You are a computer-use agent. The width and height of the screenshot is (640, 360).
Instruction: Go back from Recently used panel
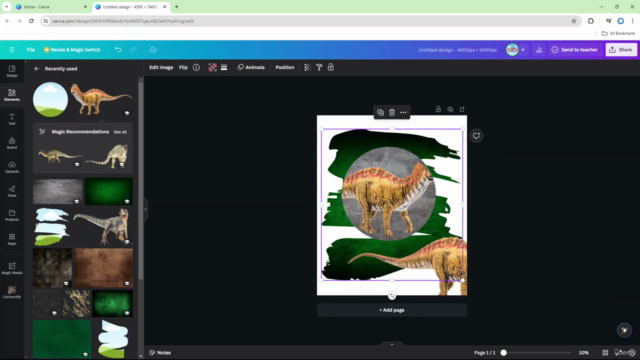37,69
